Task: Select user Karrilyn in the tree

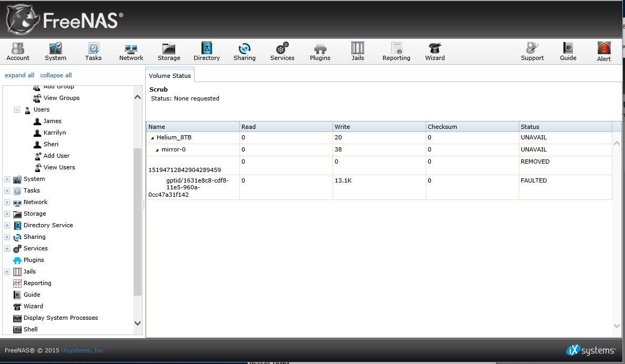Action: (55, 133)
